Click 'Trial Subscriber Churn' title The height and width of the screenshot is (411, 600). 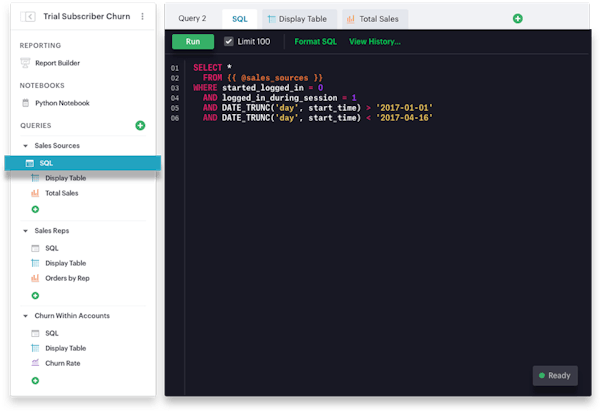tap(86, 16)
